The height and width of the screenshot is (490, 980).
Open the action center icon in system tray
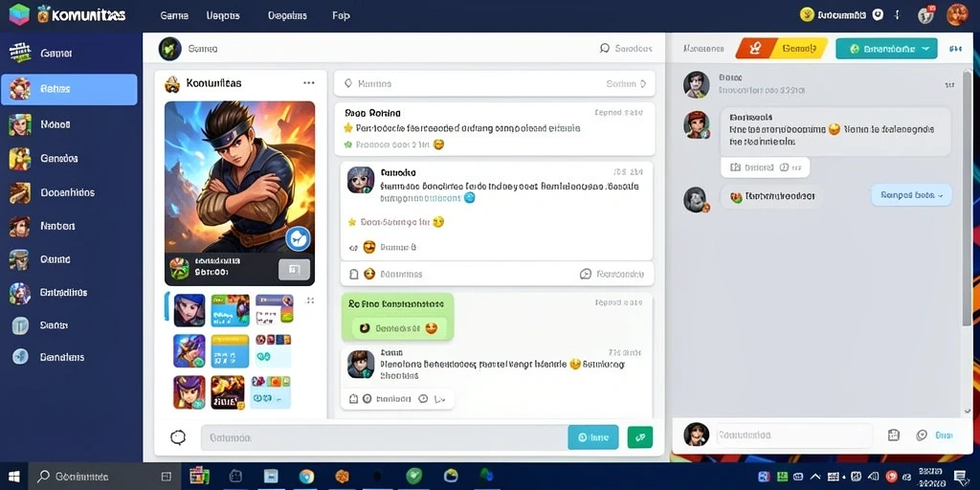coord(961,477)
